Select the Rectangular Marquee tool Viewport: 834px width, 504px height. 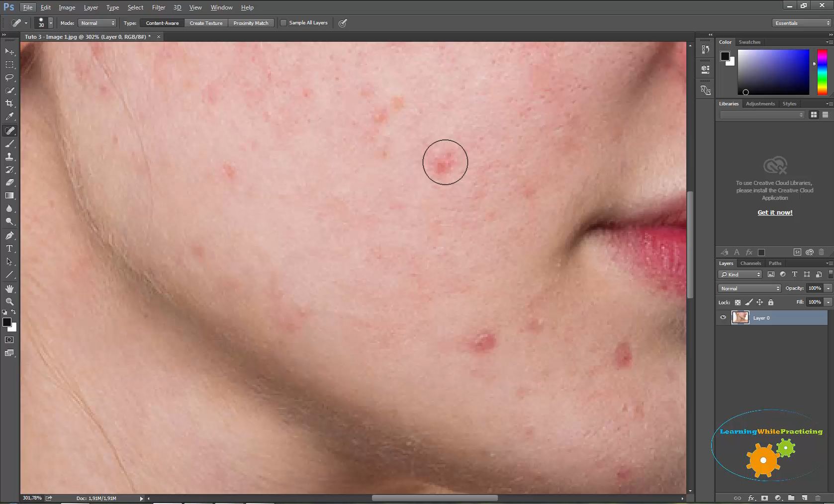(x=9, y=65)
